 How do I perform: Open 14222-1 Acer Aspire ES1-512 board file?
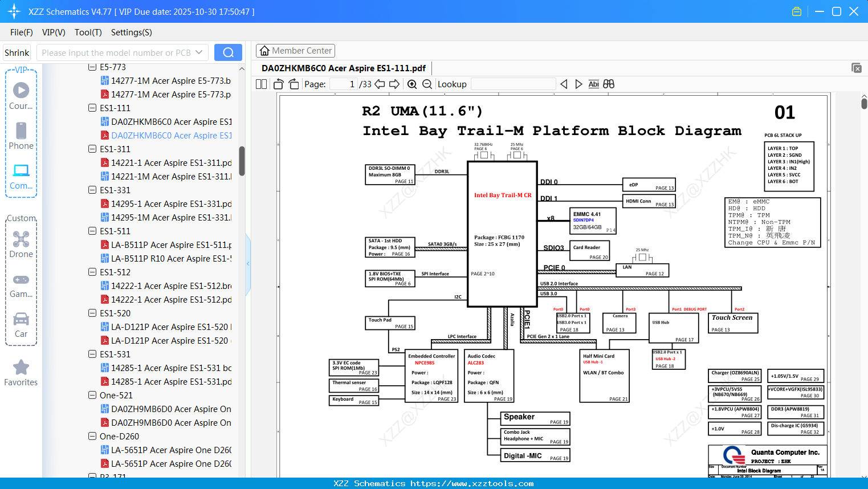point(166,286)
